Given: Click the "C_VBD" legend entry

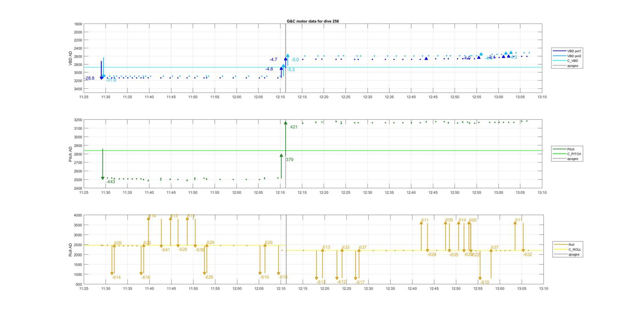Looking at the screenshot, I should [572, 61].
